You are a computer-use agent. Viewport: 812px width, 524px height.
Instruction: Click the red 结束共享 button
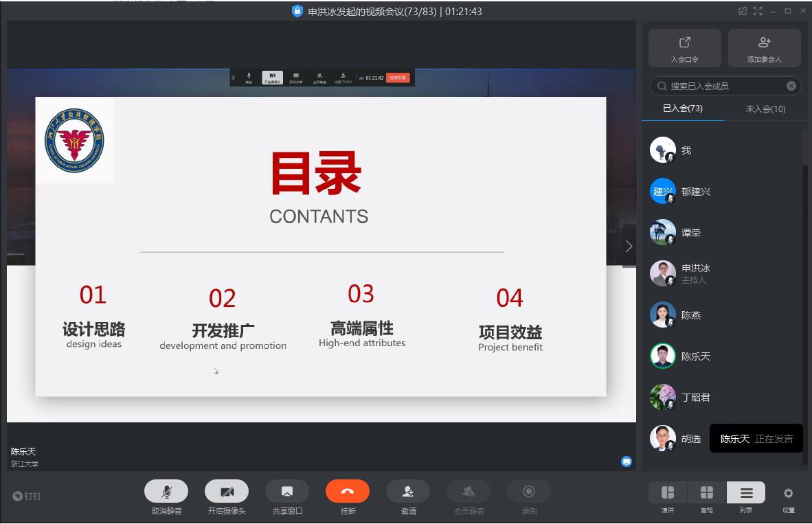[399, 78]
